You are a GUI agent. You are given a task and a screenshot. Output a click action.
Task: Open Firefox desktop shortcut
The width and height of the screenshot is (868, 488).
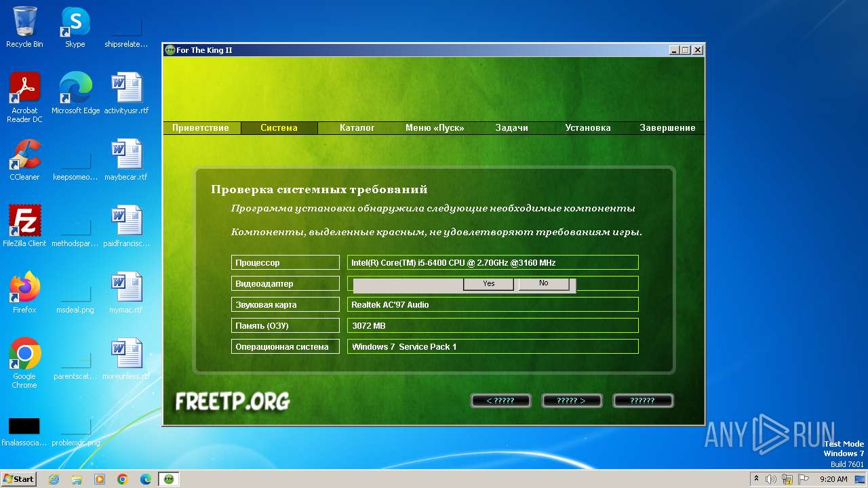24,293
